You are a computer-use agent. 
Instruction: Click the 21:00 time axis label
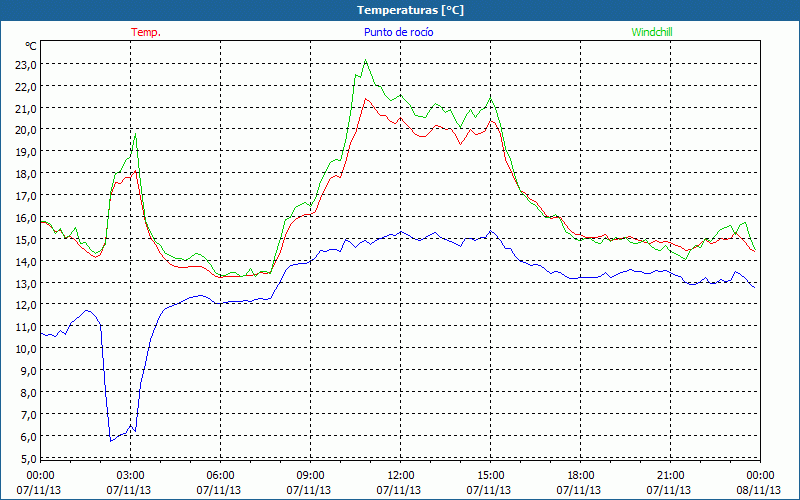[670, 476]
